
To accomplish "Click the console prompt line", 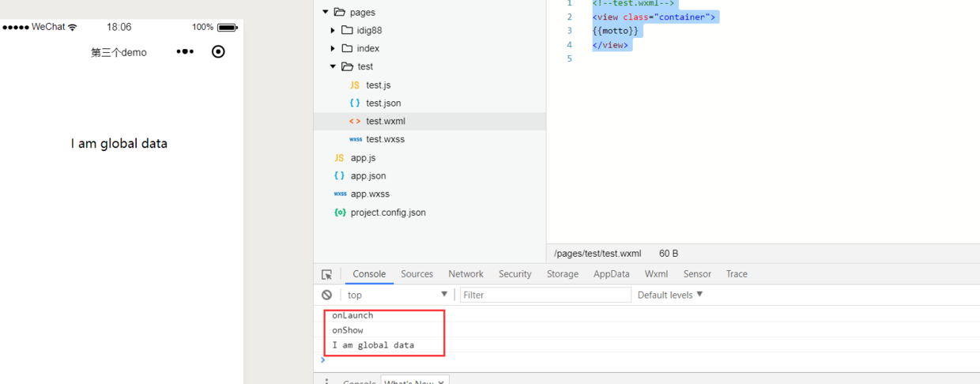I will point(648,360).
